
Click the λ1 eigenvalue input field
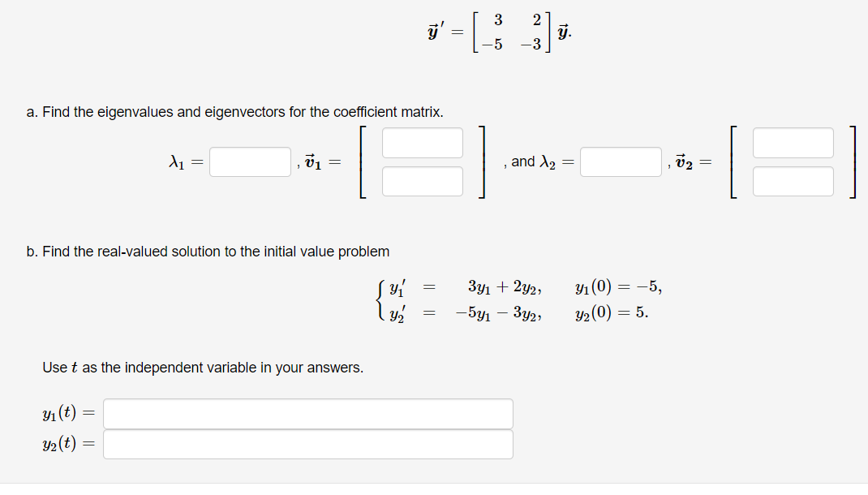click(249, 161)
